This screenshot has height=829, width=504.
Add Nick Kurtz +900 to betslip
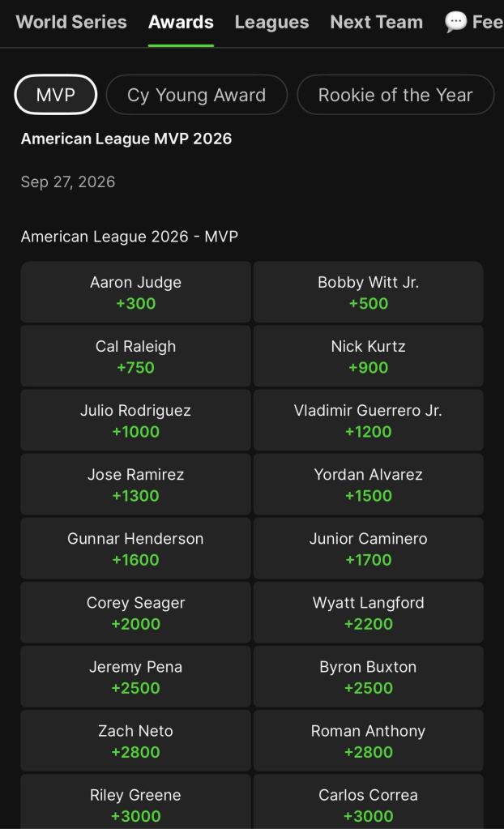368,356
